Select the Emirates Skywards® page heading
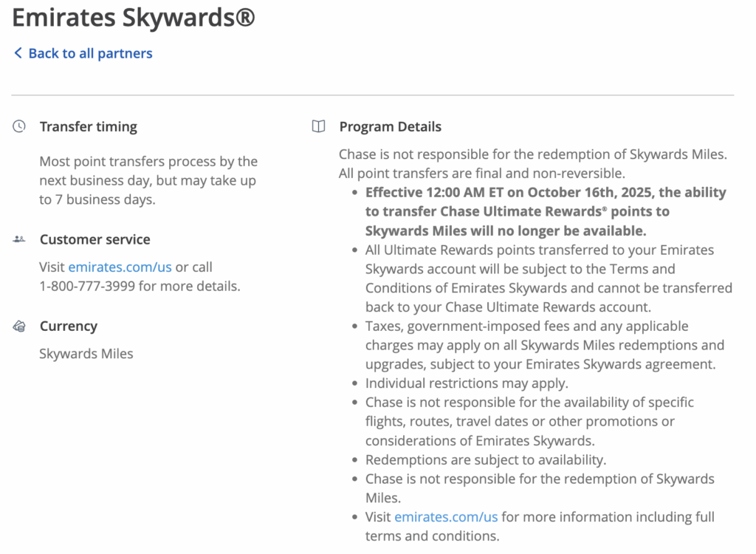The image size is (756, 554). coord(133,17)
